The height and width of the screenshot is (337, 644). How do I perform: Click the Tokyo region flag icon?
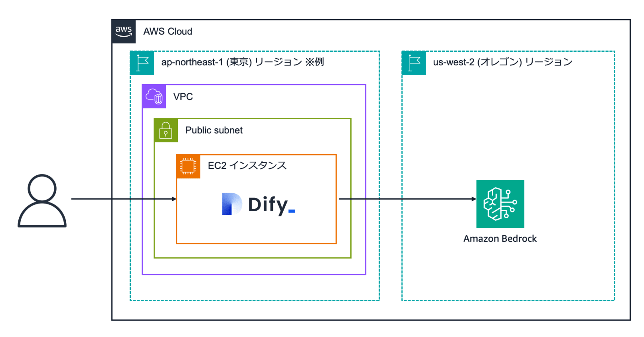[142, 63]
